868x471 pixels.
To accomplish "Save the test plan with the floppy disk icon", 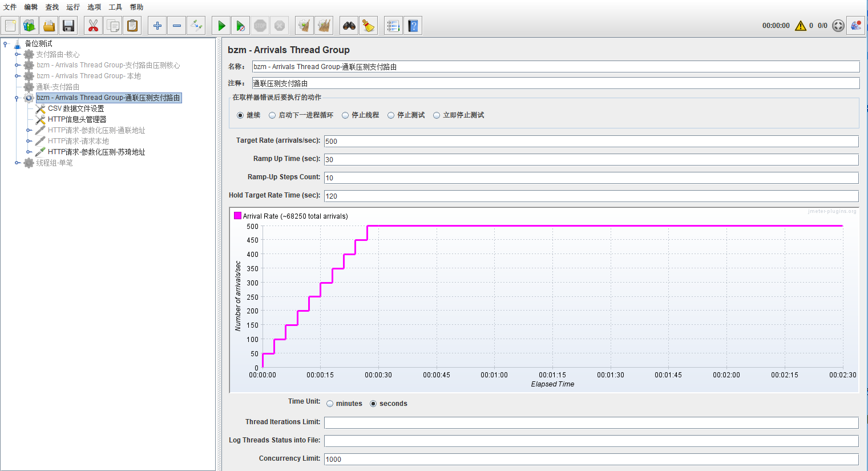I will tap(68, 26).
